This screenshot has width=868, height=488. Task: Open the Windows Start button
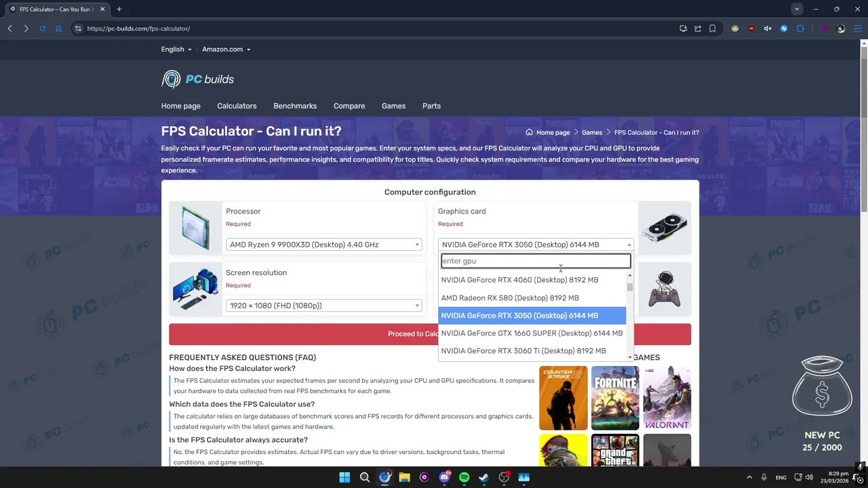[x=344, y=477]
